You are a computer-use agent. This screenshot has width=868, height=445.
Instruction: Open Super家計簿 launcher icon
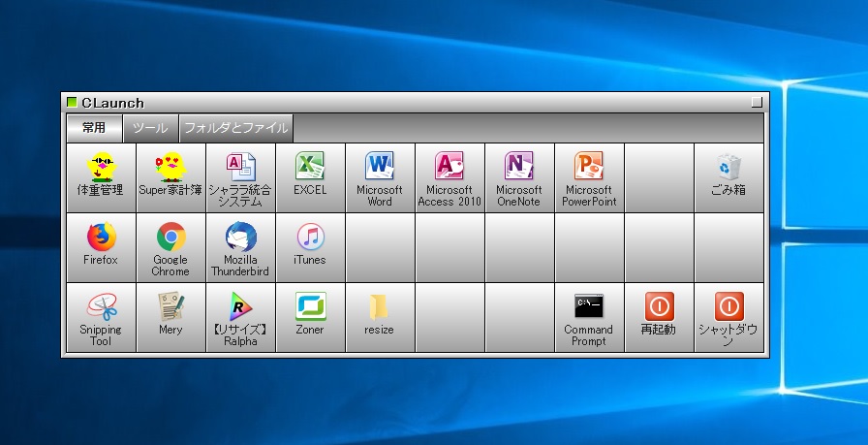170,176
